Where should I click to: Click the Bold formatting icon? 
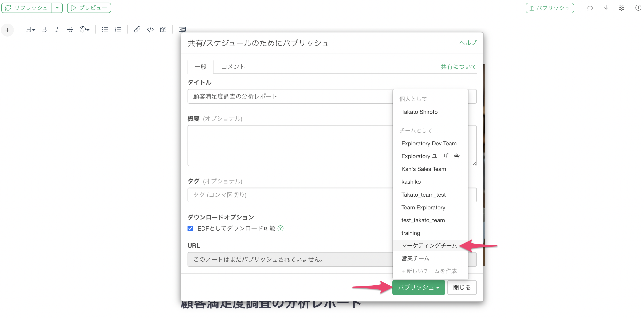coord(44,29)
